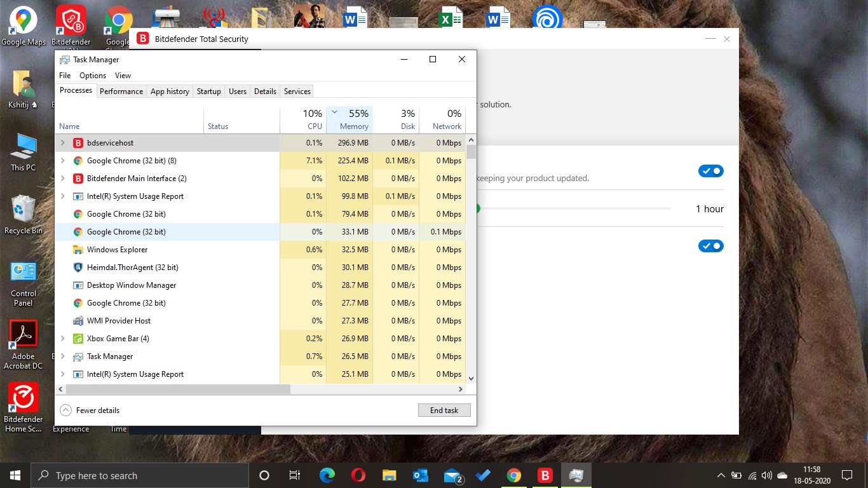Viewport: 868px width, 488px height.
Task: Select the Excel file icon on the desktop
Action: 450,17
